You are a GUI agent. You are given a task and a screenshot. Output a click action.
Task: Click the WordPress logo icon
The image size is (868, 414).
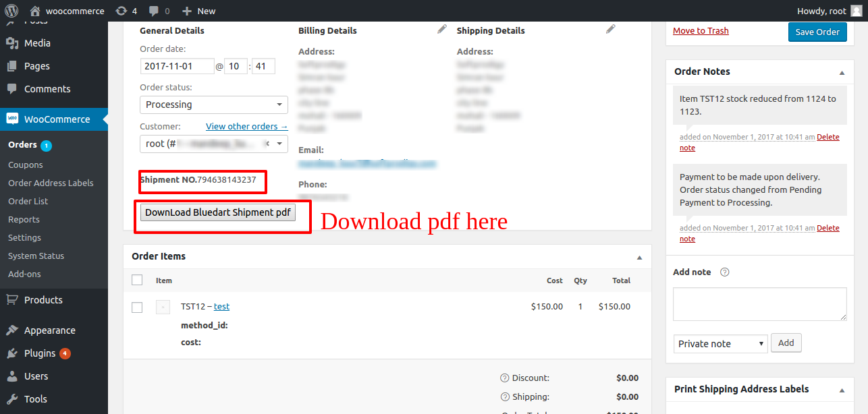pyautogui.click(x=11, y=11)
